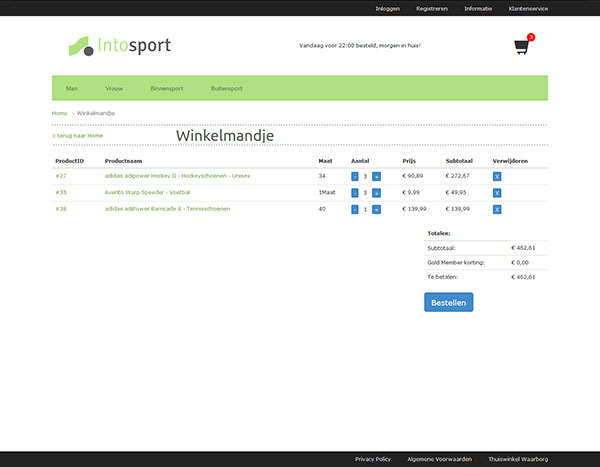Image resolution: width=600 pixels, height=467 pixels.
Task: Click the Intosport logo
Action: click(x=120, y=45)
